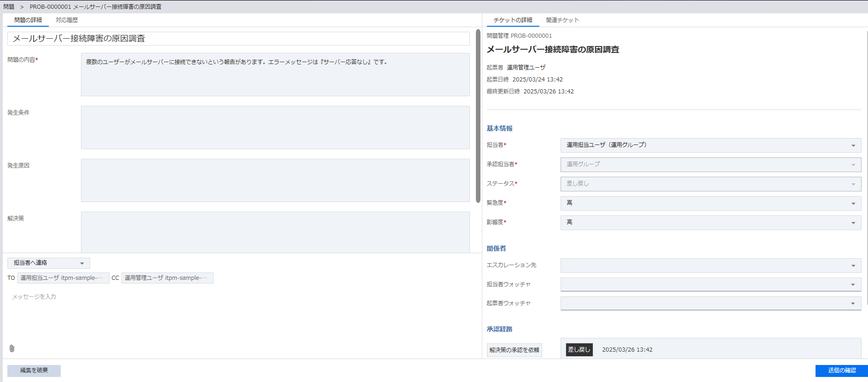Expand the 緊急度 dropdown
The width and height of the screenshot is (868, 382).
tap(710, 203)
